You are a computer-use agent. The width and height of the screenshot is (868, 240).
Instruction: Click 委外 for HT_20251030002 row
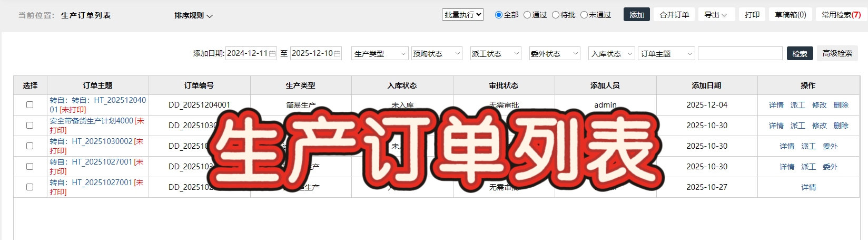[x=830, y=146]
